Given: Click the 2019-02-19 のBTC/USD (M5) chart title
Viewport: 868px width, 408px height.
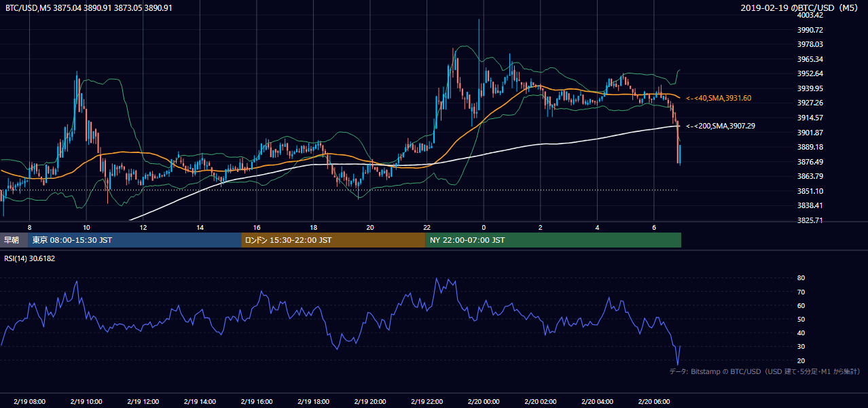Looking at the screenshot, I should [x=799, y=8].
